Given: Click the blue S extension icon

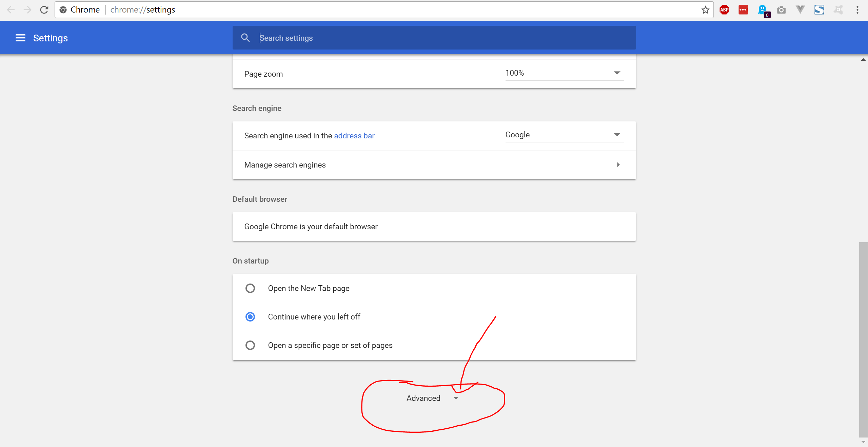Looking at the screenshot, I should point(819,10).
